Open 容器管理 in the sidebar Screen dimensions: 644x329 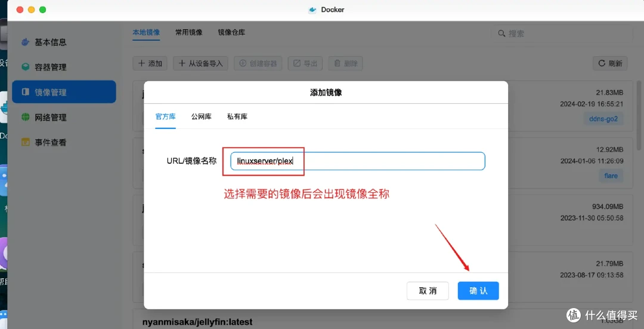[64, 67]
